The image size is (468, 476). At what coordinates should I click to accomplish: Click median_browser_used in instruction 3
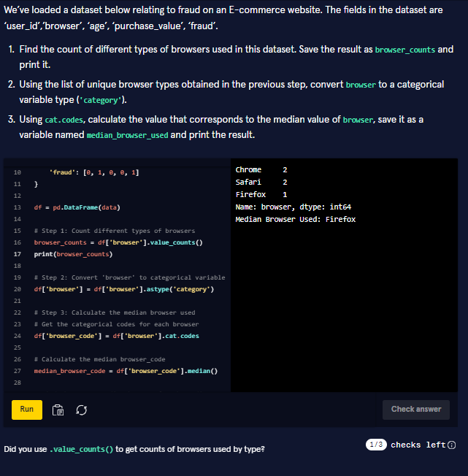pyautogui.click(x=128, y=135)
